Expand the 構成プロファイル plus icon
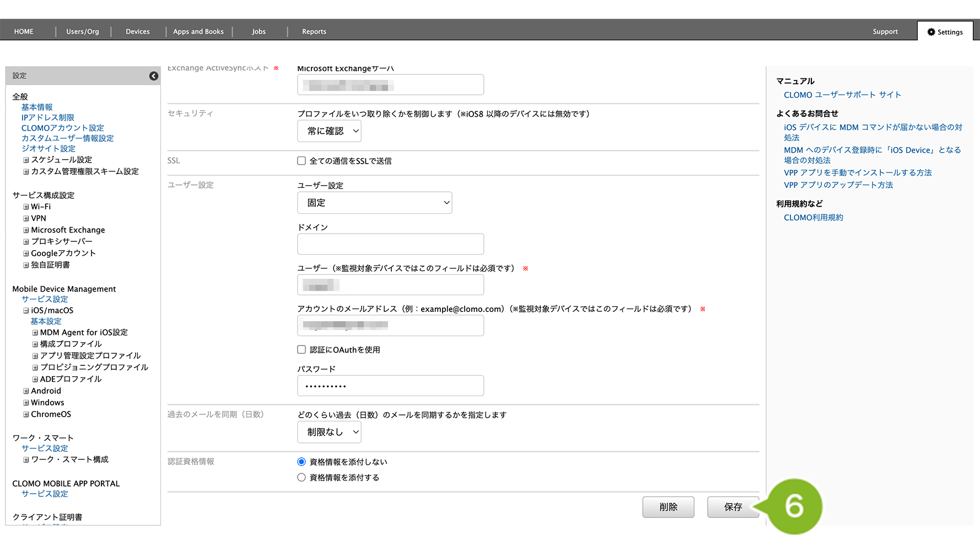 [x=35, y=344]
